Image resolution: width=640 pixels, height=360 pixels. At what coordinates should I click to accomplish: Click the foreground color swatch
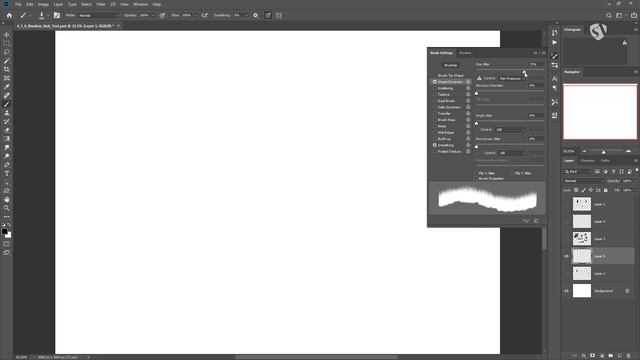click(x=4, y=231)
